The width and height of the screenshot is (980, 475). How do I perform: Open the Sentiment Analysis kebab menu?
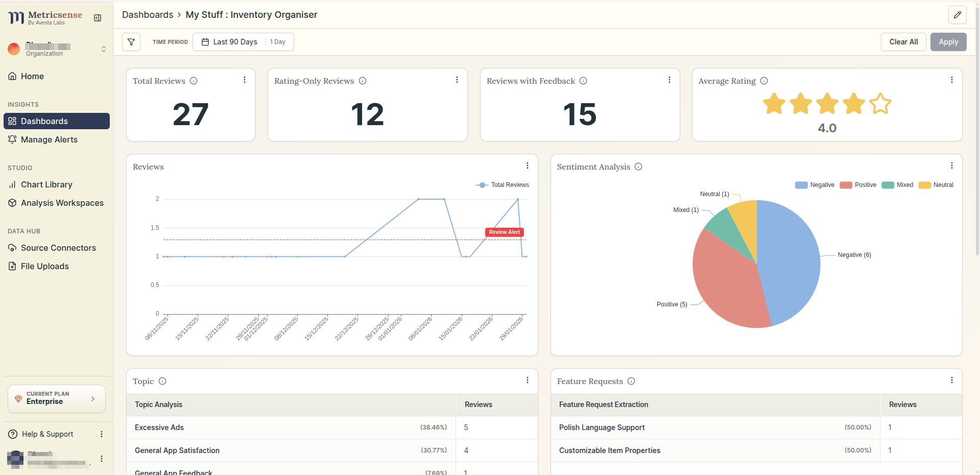point(951,165)
